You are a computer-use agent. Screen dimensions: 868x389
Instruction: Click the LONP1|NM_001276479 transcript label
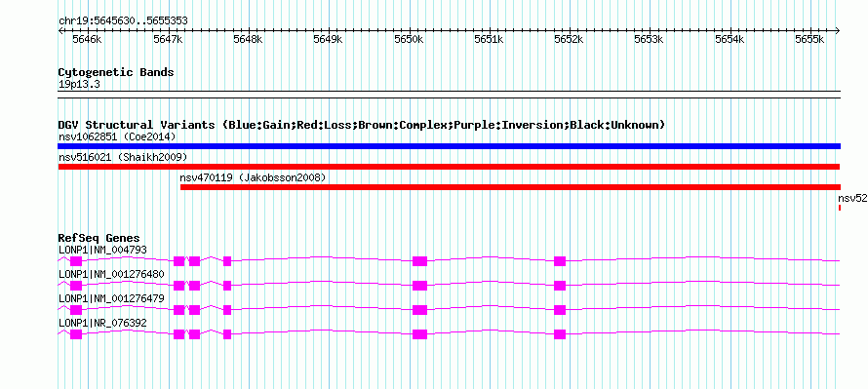click(x=111, y=298)
